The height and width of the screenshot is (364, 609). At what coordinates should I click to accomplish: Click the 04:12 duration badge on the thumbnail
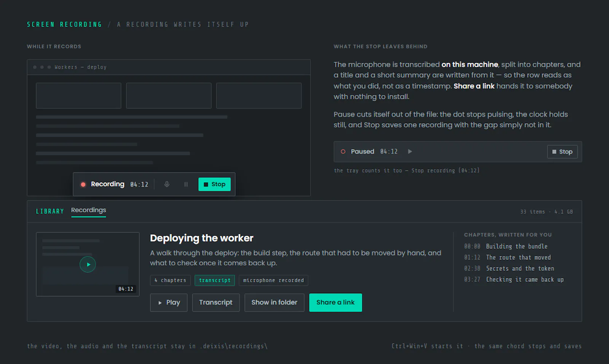click(126, 289)
